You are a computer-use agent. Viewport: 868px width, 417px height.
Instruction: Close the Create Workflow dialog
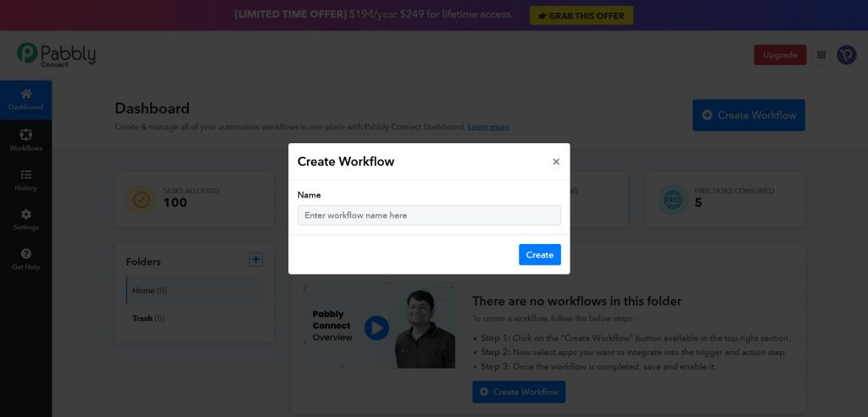[x=556, y=162]
